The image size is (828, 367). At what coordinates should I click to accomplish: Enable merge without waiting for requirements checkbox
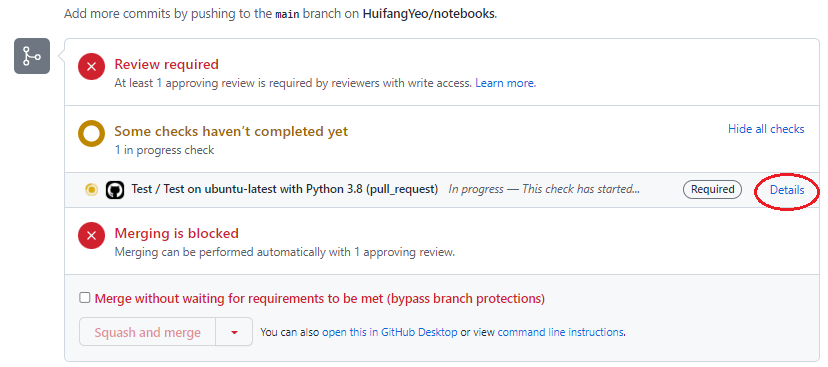pyautogui.click(x=84, y=298)
